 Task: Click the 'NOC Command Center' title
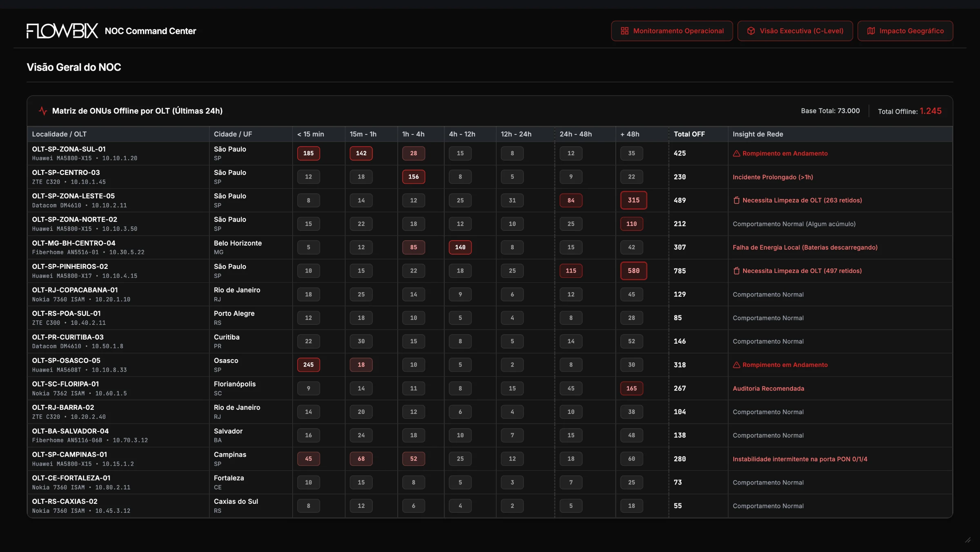[150, 31]
